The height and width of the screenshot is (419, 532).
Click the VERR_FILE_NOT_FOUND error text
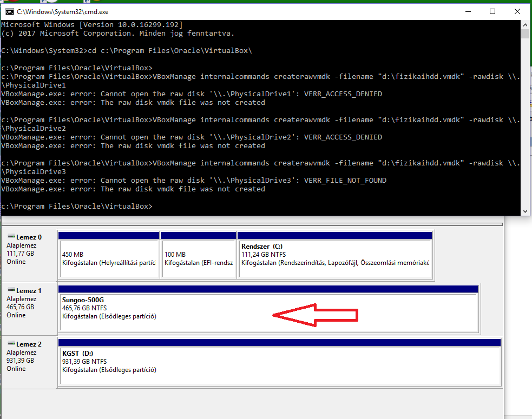(345, 181)
